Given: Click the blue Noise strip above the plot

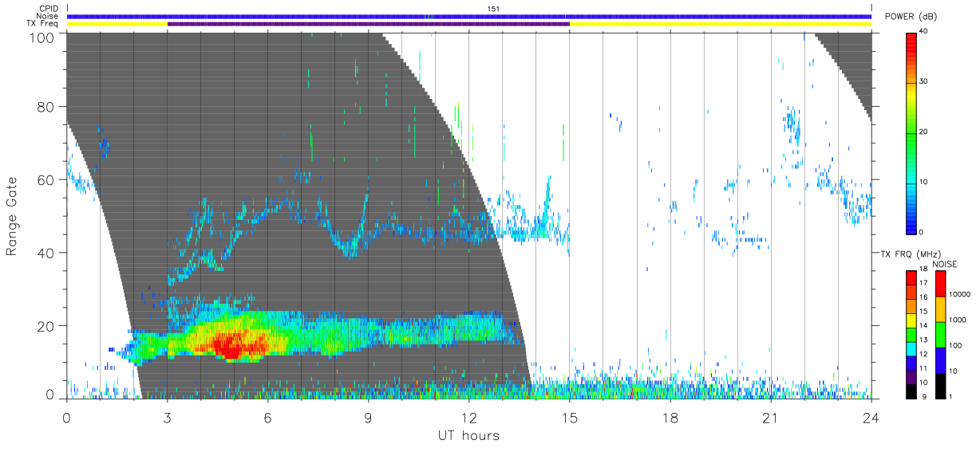Looking at the screenshot, I should click(469, 16).
